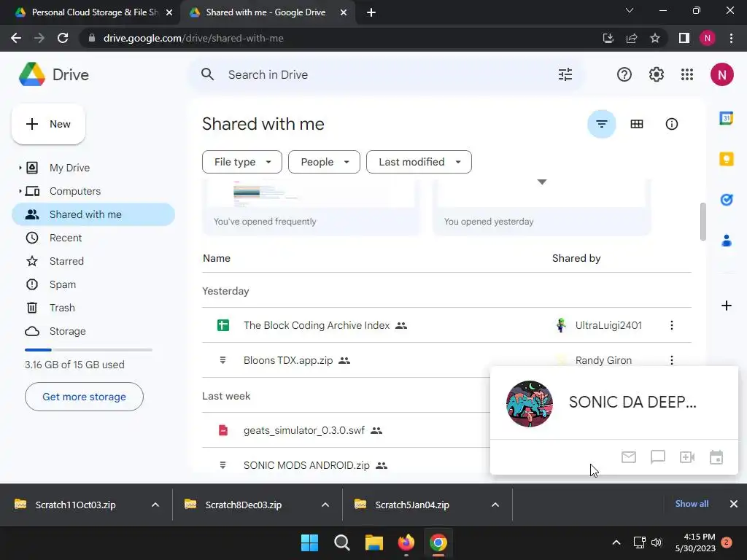Send email to SONIC DA DEEP contact
This screenshot has height=560, width=747.
click(x=628, y=457)
